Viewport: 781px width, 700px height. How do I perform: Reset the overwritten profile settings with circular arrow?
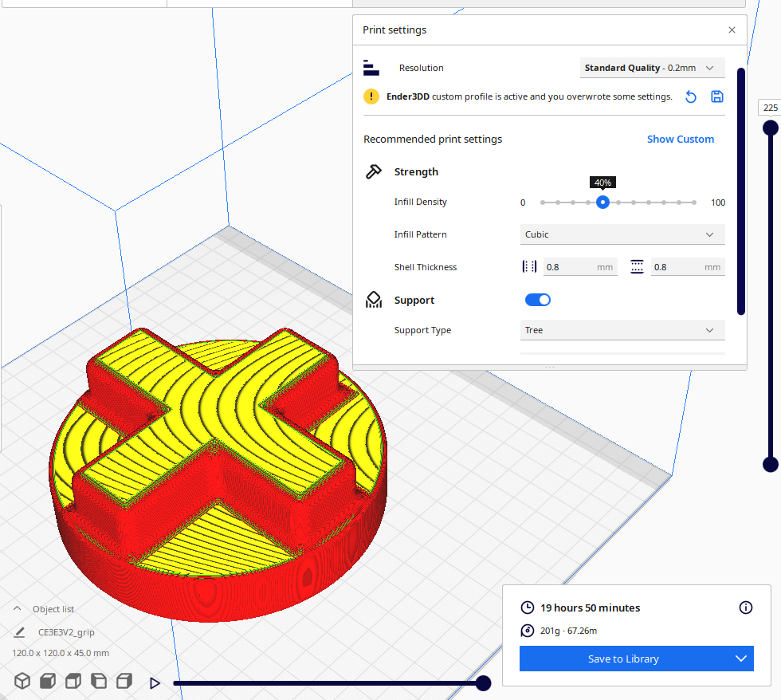coord(690,96)
